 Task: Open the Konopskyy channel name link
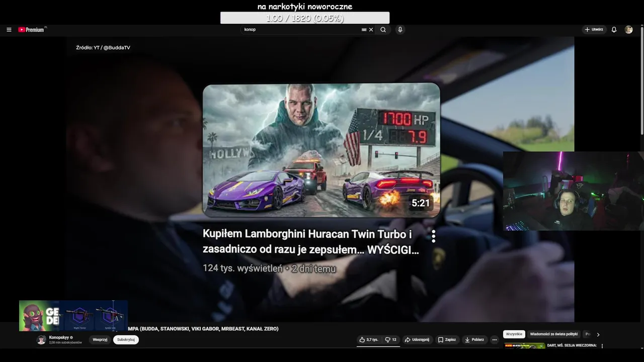(59, 337)
